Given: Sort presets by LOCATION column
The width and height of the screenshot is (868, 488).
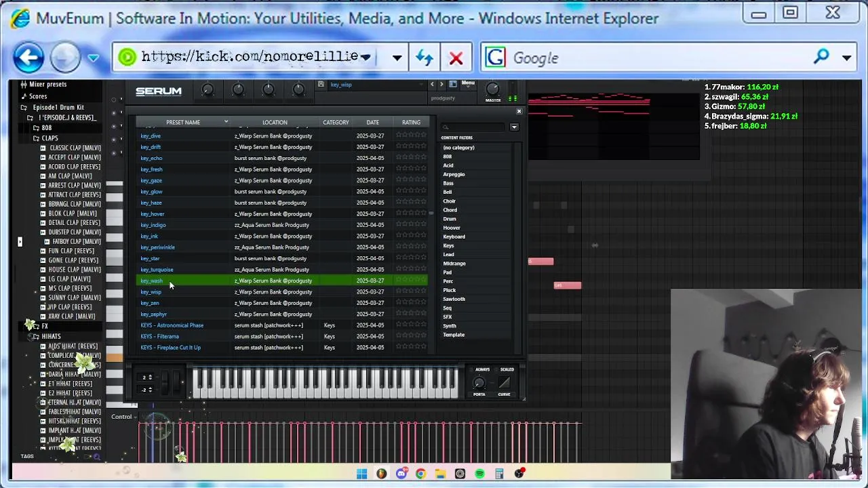Looking at the screenshot, I should [x=275, y=122].
